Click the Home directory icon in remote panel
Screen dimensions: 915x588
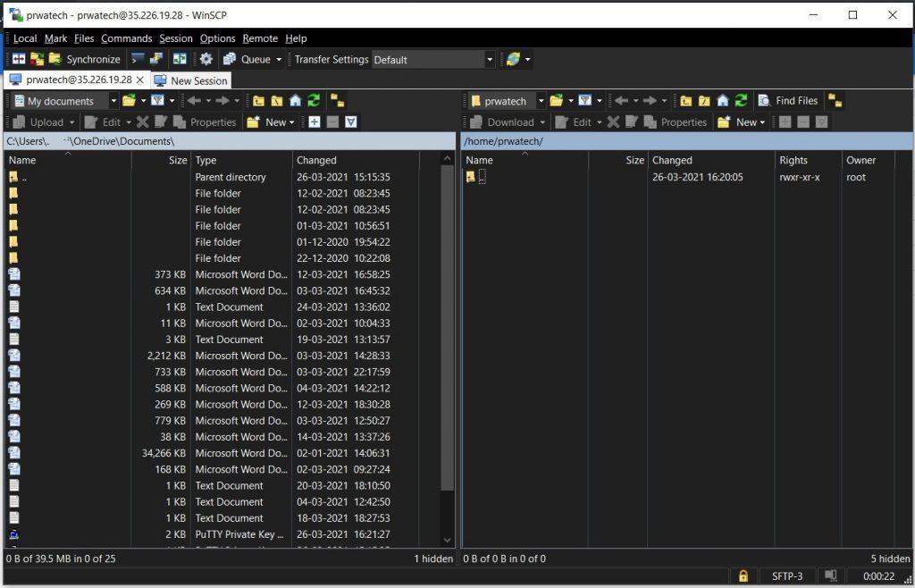tap(722, 101)
